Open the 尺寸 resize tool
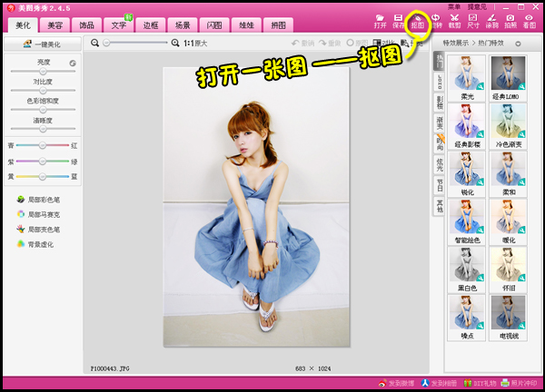 coord(473,21)
